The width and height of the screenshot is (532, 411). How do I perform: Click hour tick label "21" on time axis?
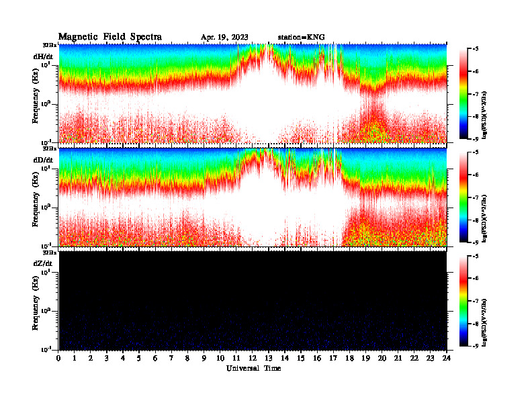398,359
